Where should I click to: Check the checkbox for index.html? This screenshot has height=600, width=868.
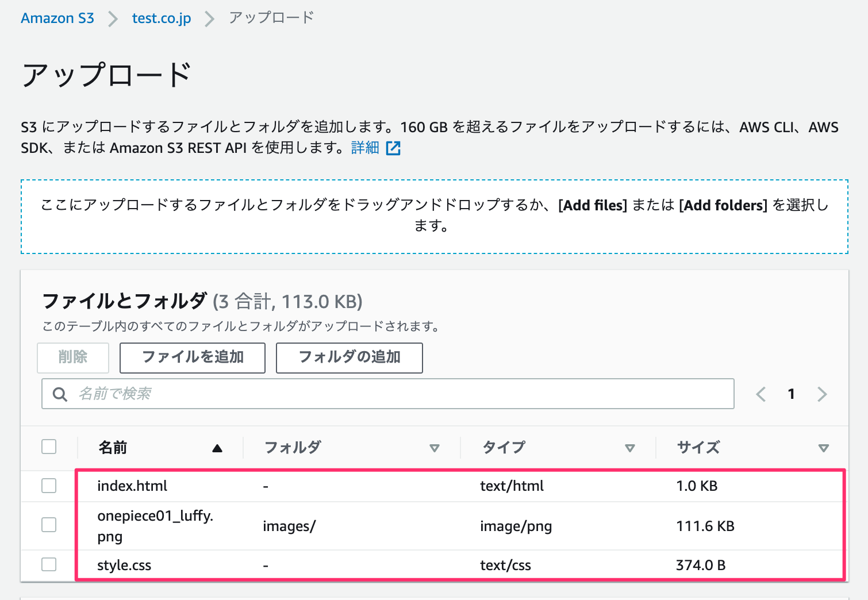click(x=49, y=485)
